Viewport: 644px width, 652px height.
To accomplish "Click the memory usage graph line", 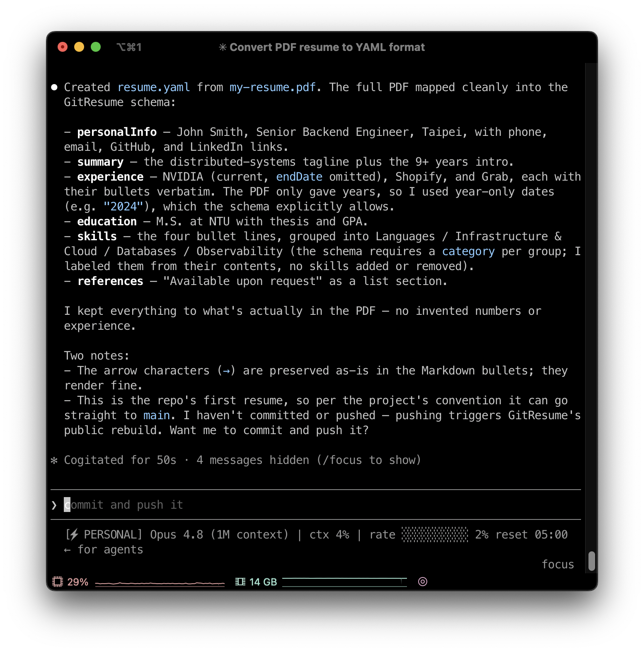I will 344,582.
